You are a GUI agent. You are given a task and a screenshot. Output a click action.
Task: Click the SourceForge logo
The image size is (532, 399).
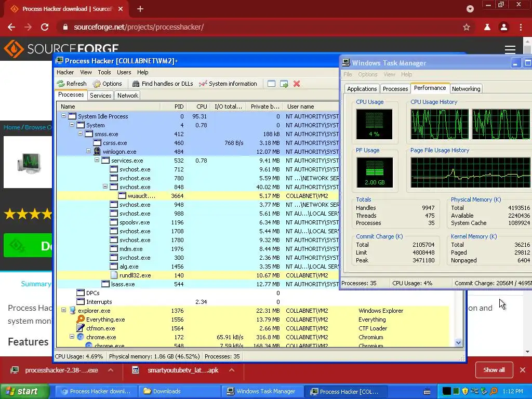61,49
